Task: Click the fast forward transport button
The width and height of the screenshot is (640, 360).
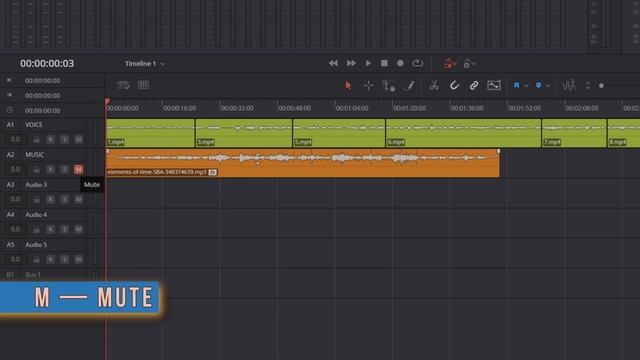Action: 351,63
